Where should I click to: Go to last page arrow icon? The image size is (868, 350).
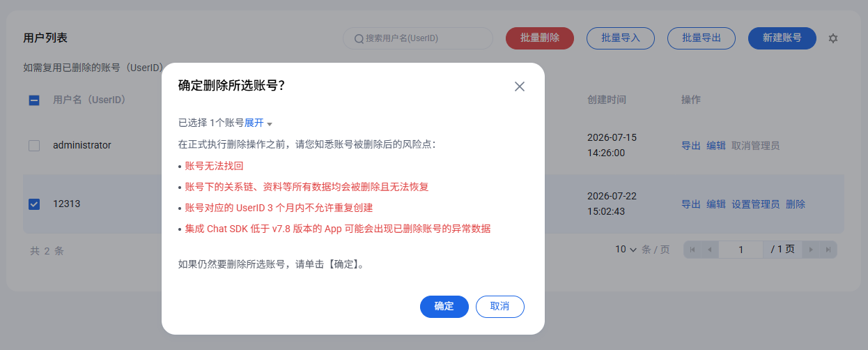tap(828, 250)
